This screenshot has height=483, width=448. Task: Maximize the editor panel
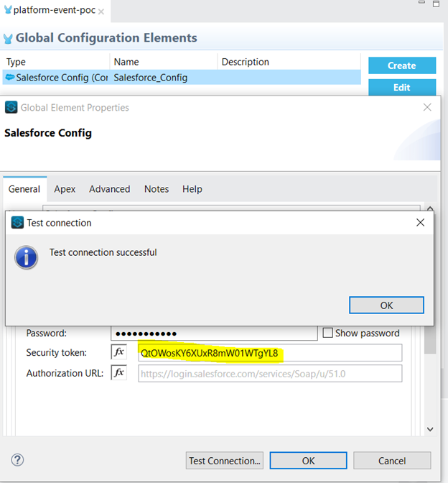point(436,4)
